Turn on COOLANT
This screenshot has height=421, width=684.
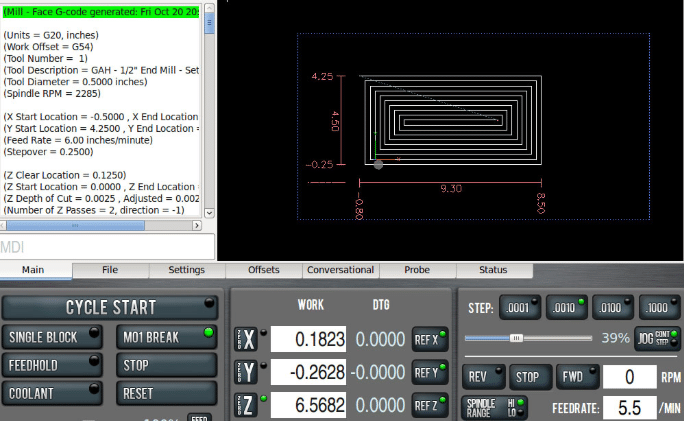(x=52, y=394)
